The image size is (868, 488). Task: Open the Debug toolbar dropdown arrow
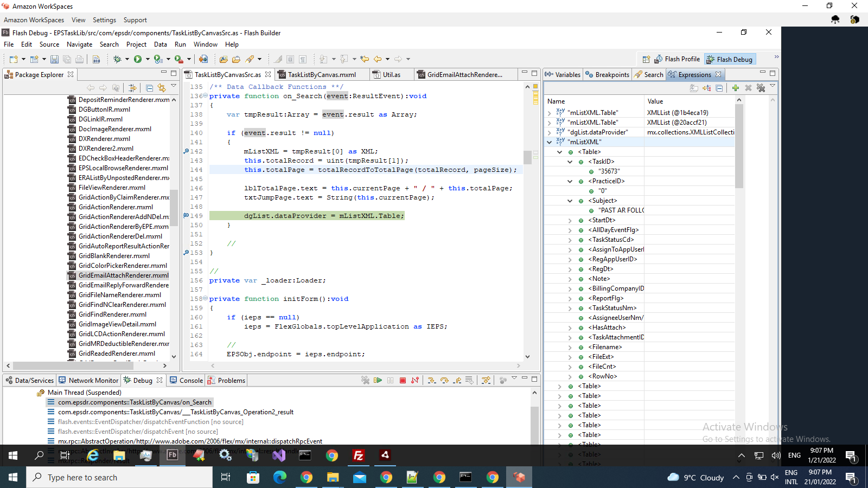127,59
